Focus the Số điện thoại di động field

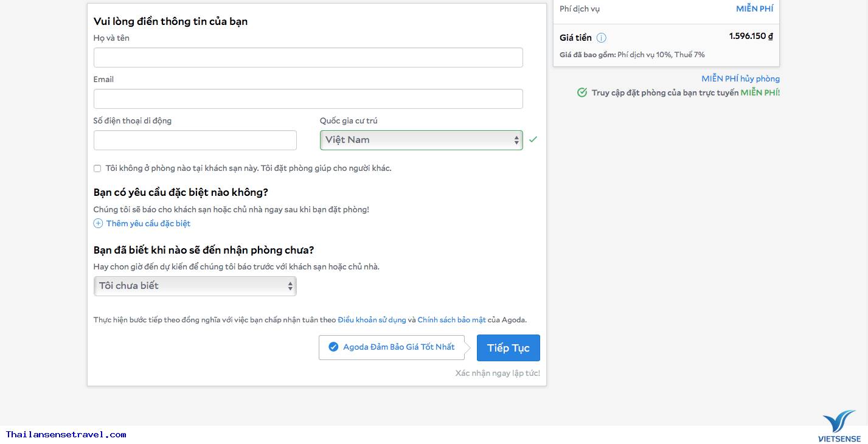click(x=195, y=140)
